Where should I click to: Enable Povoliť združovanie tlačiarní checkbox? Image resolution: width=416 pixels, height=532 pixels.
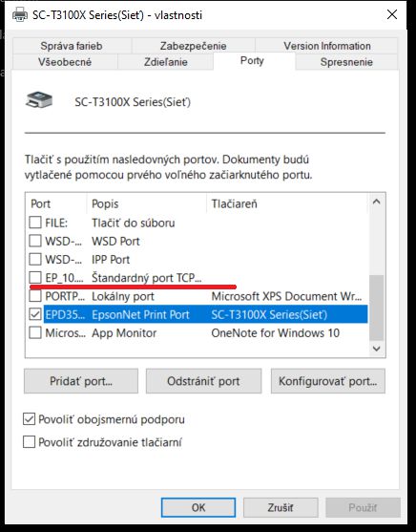[30, 442]
